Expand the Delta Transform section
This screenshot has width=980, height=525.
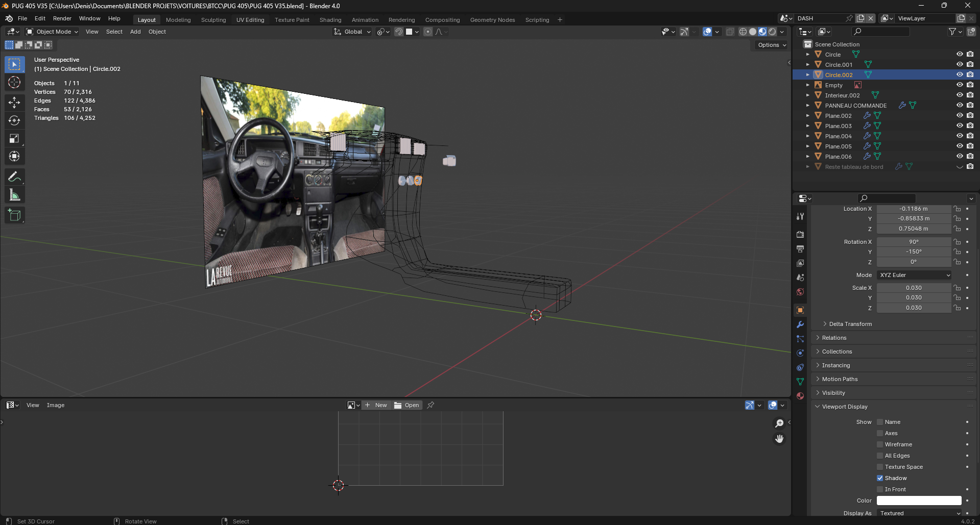(x=850, y=324)
